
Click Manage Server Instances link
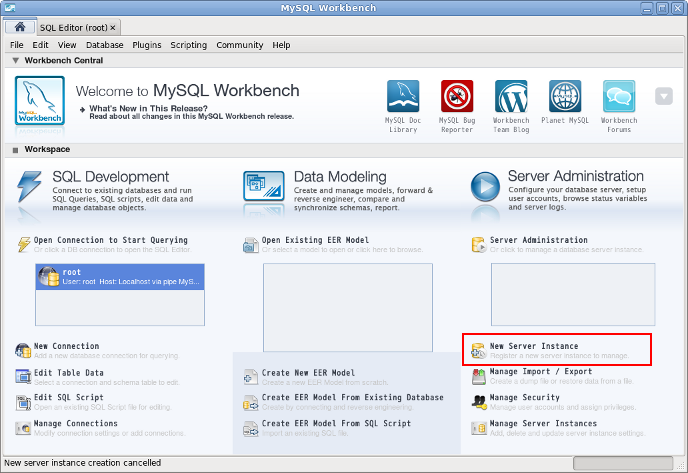pyautogui.click(x=543, y=423)
